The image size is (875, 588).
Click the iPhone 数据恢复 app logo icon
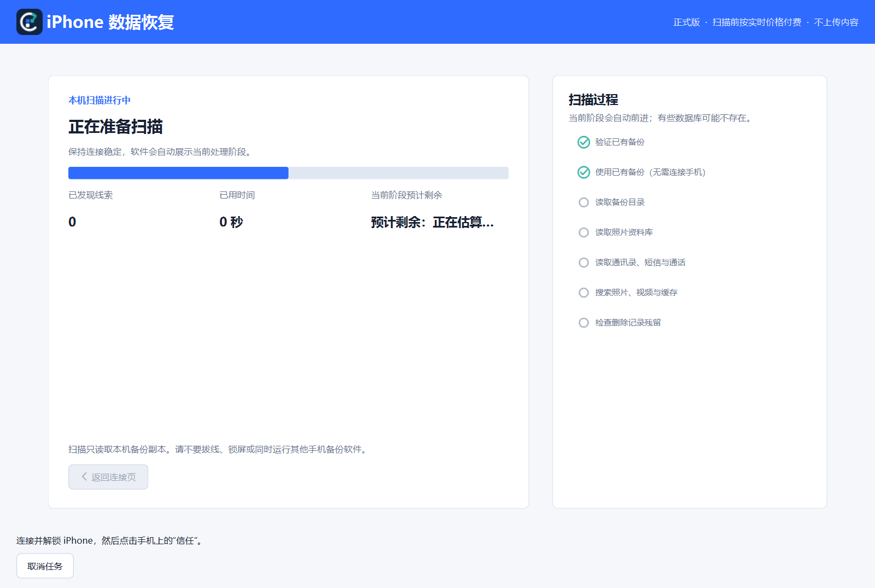[30, 22]
